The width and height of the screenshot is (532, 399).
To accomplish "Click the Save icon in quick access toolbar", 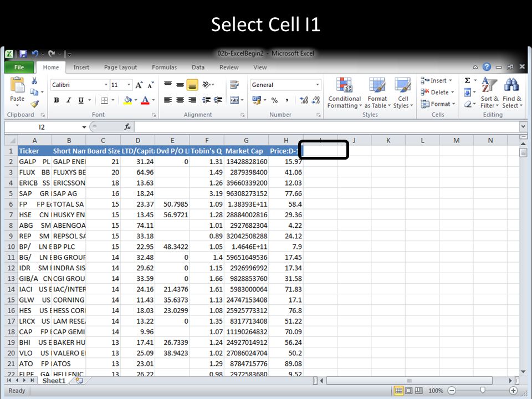I will [23, 54].
